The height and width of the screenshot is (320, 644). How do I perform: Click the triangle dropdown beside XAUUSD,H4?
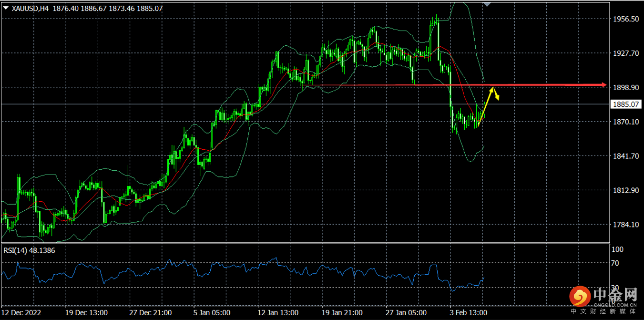coord(6,8)
